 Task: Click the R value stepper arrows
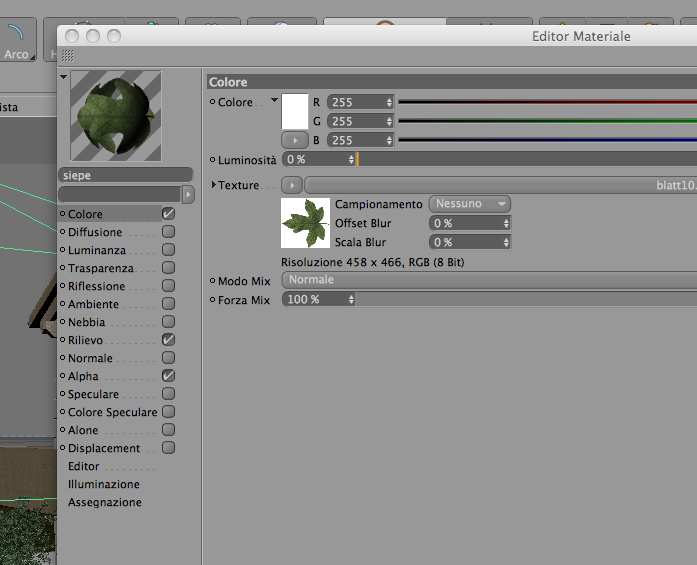(389, 102)
